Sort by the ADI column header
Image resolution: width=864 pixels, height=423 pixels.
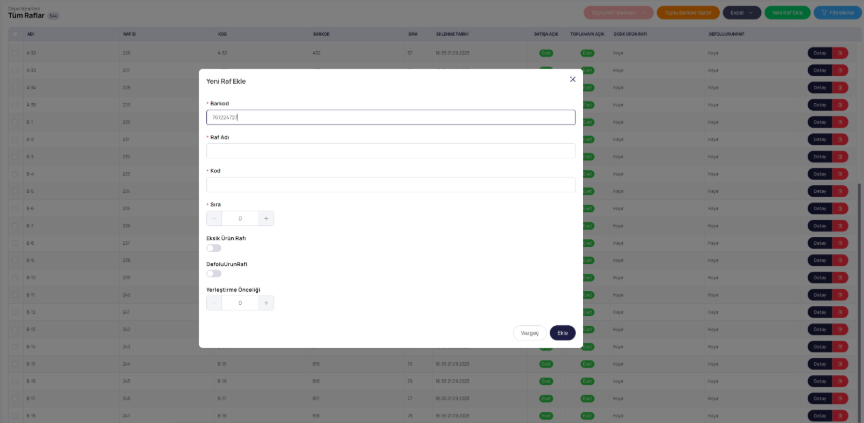[30, 34]
